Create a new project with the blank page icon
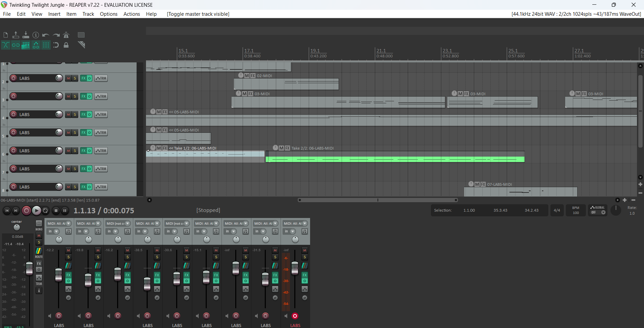The width and height of the screenshot is (644, 328). click(6, 35)
